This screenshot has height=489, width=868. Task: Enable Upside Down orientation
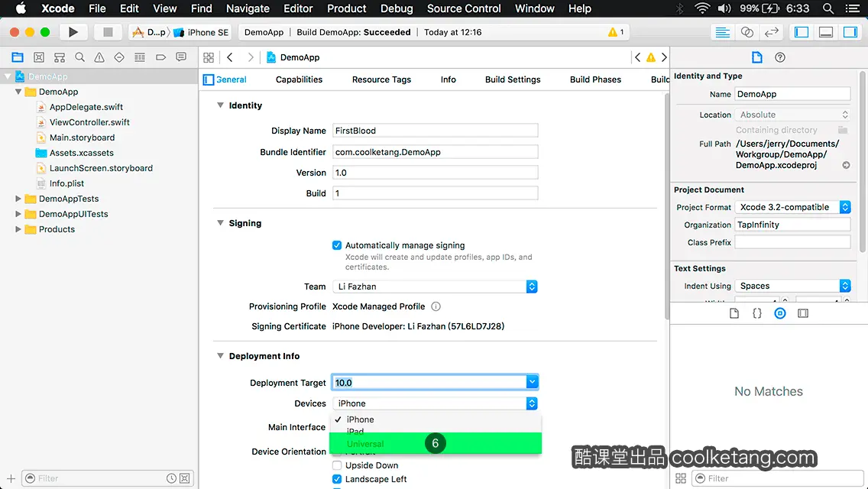(336, 465)
